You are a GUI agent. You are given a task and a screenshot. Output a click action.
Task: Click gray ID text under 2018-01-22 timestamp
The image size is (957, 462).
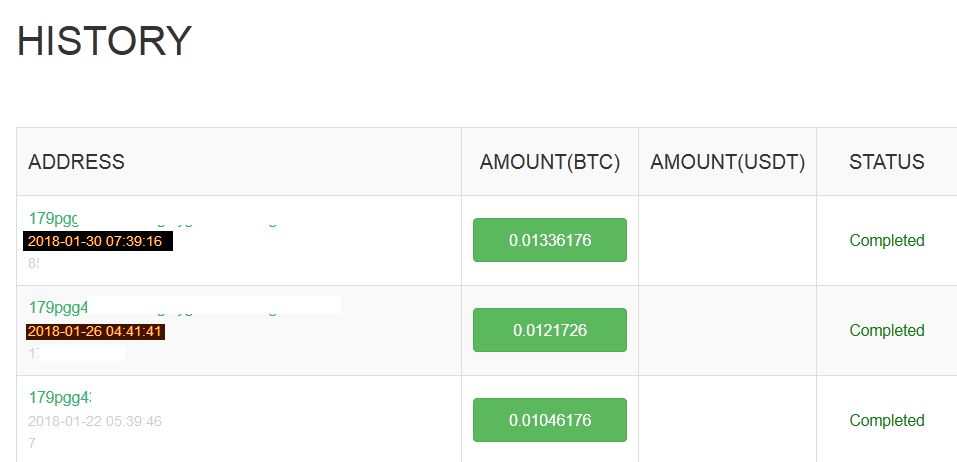coord(32,443)
